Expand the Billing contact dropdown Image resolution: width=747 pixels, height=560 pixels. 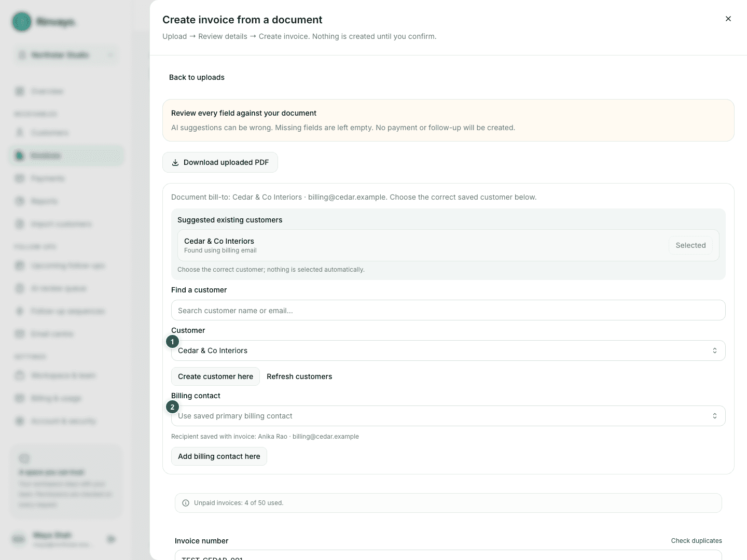pos(448,416)
